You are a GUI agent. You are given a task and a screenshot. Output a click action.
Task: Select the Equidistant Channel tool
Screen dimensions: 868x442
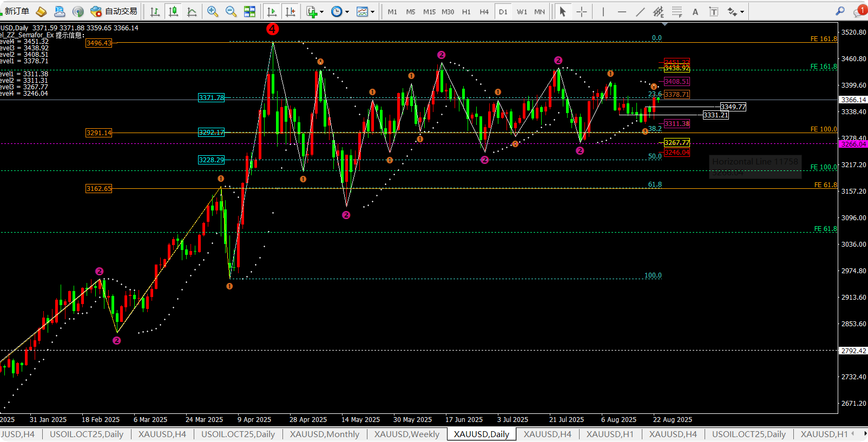tap(658, 11)
